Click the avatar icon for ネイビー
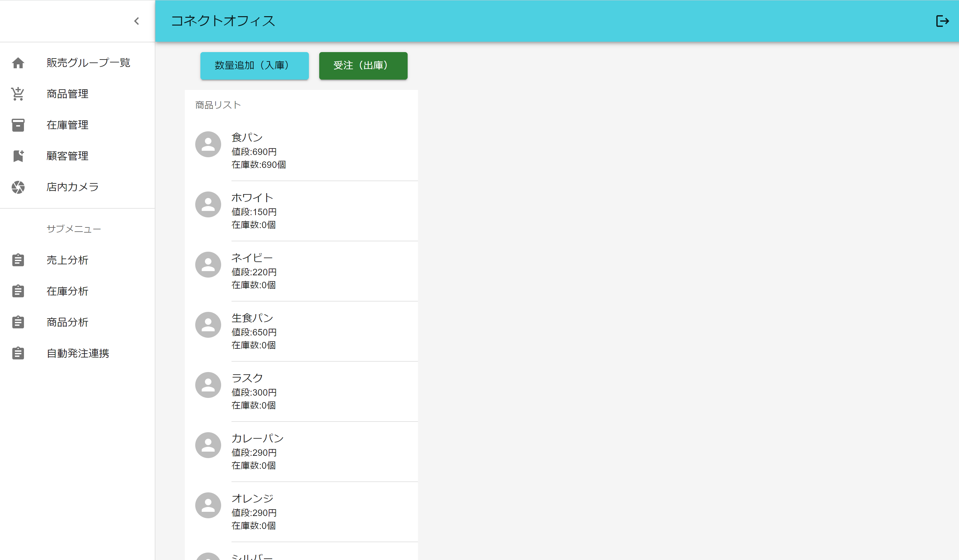The width and height of the screenshot is (959, 560). click(208, 265)
